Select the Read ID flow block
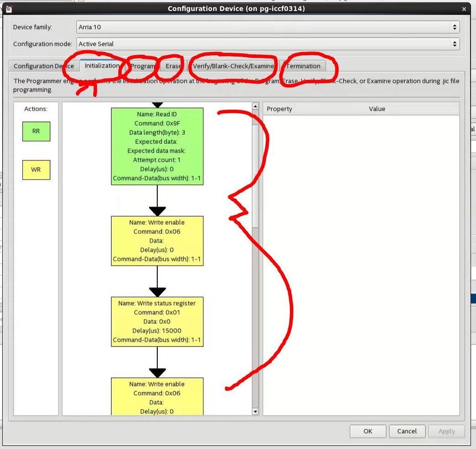 [157, 146]
